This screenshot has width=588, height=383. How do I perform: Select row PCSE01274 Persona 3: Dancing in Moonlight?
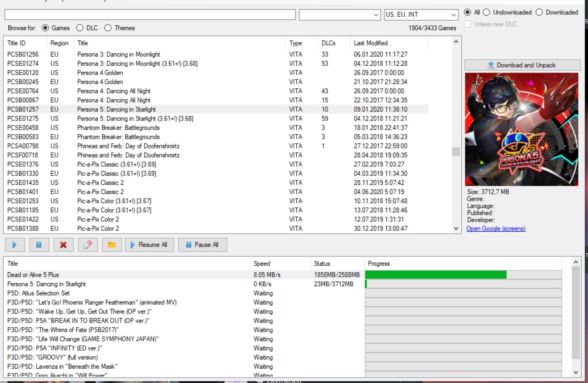click(216, 63)
